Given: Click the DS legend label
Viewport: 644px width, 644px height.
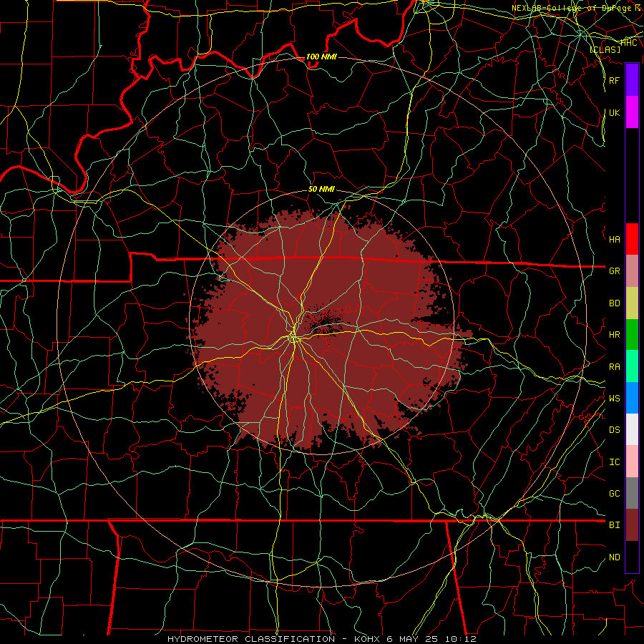Looking at the screenshot, I should 614,430.
